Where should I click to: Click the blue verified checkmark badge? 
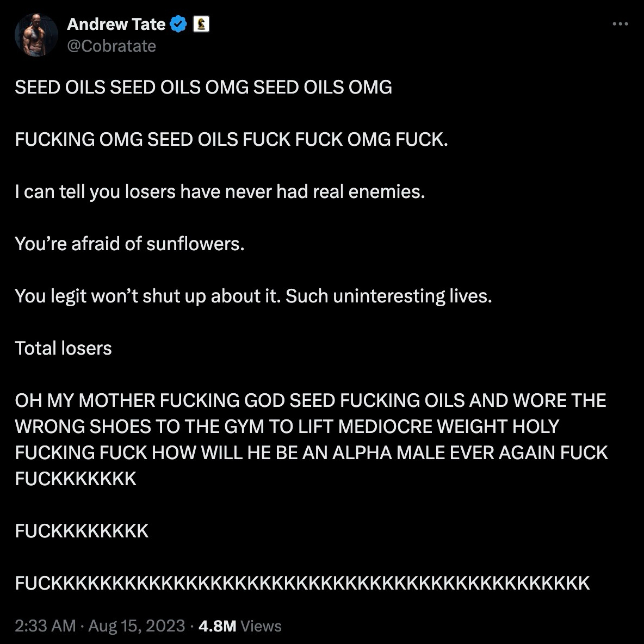click(179, 24)
